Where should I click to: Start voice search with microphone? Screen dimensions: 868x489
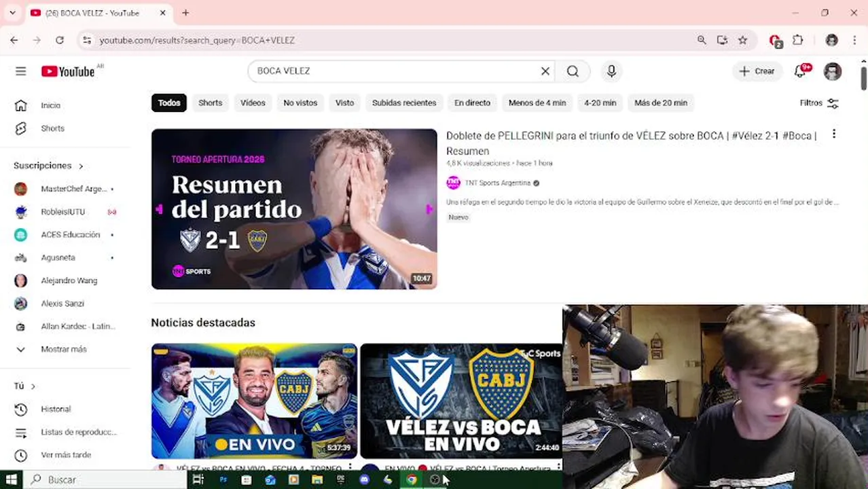click(x=611, y=71)
